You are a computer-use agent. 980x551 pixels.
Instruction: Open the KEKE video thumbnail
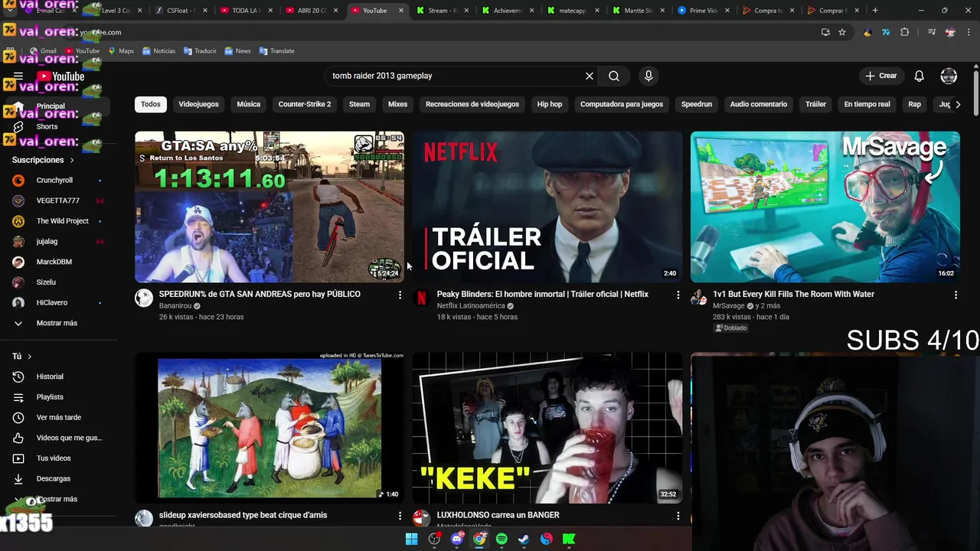pyautogui.click(x=547, y=428)
